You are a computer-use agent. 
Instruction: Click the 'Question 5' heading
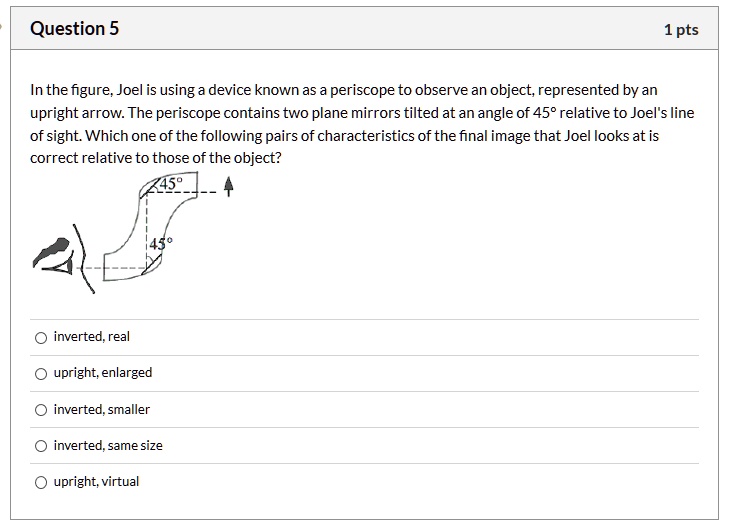click(75, 29)
